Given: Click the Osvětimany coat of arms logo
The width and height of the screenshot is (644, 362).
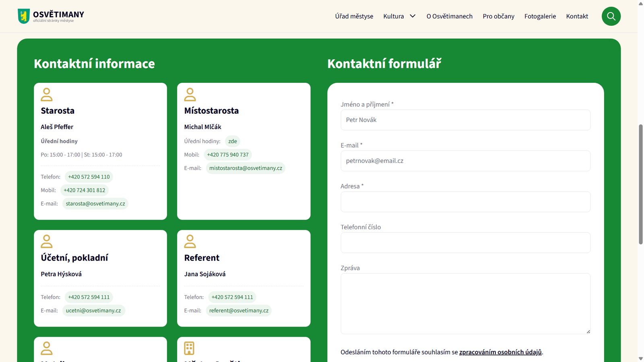Looking at the screenshot, I should coord(24,16).
